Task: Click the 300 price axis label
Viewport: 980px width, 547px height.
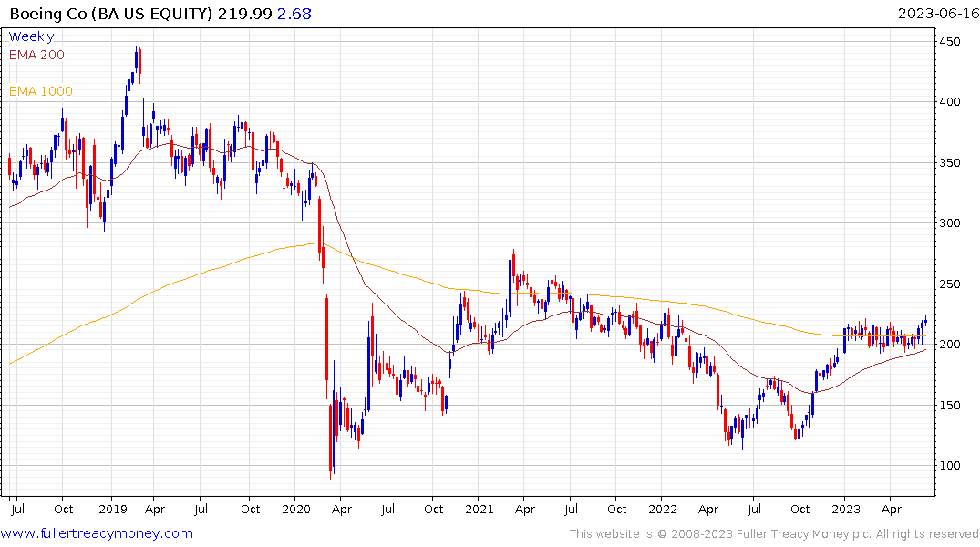Action: [x=949, y=223]
